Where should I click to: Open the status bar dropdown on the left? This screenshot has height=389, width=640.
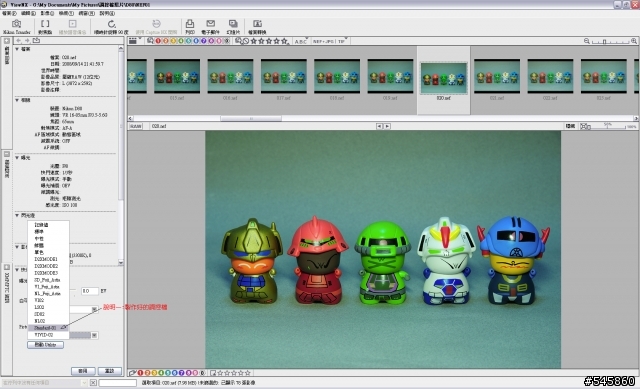(x=84, y=382)
